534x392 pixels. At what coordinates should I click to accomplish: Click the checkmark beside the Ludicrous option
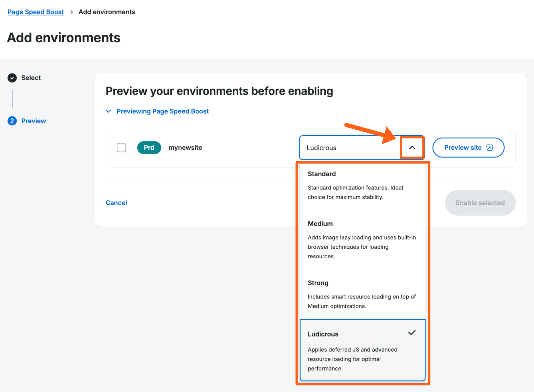412,332
